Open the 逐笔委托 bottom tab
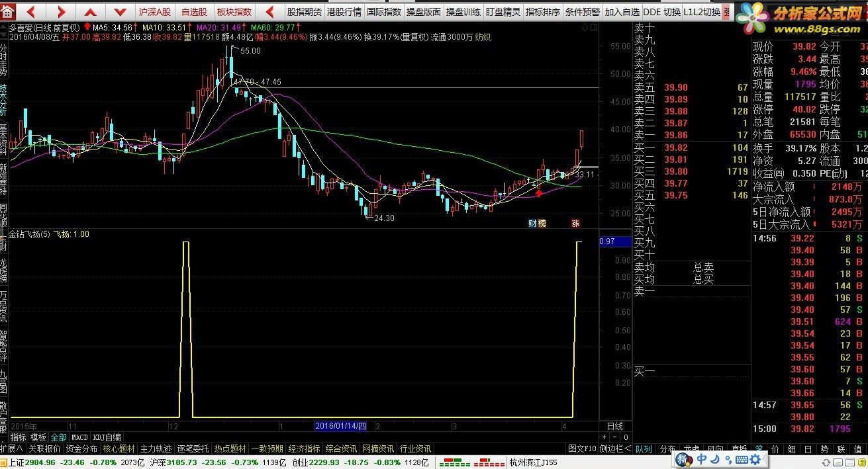 point(193,448)
